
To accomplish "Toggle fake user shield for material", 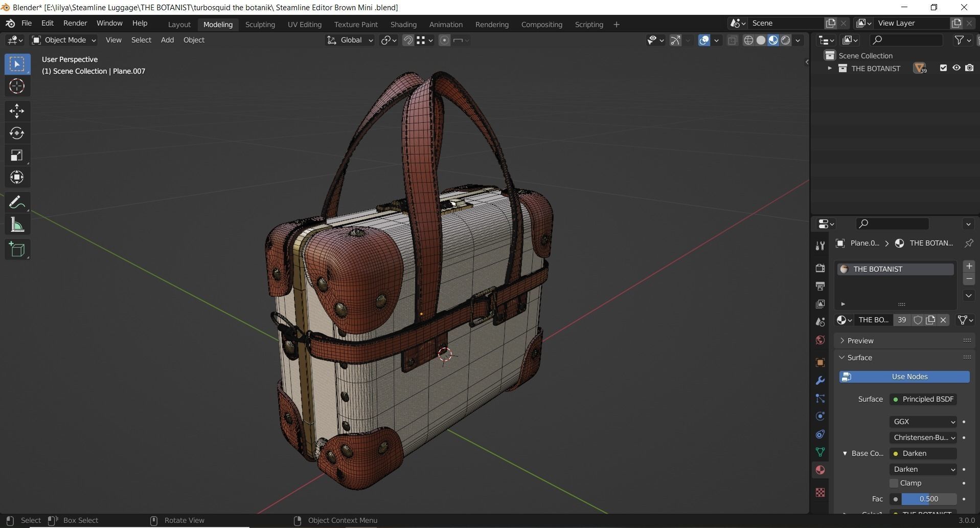I will point(918,320).
